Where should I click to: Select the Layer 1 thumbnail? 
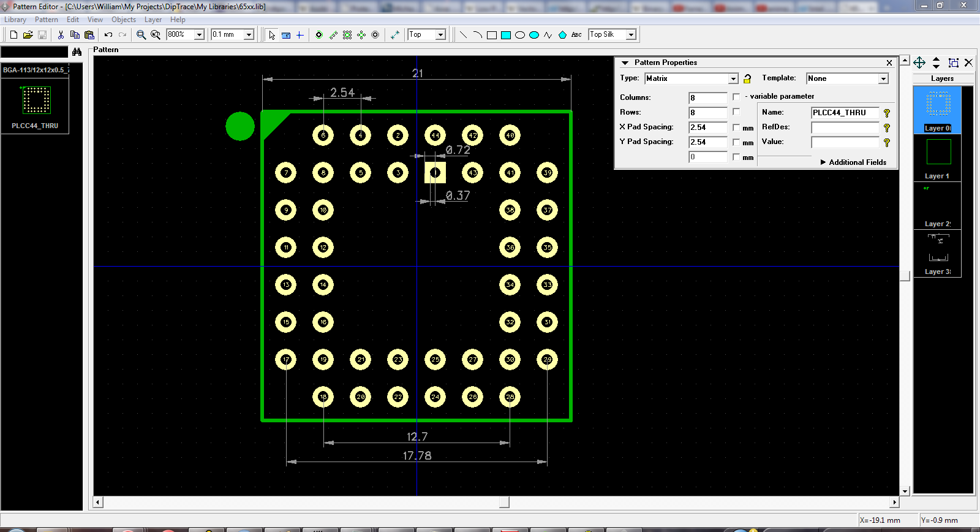click(938, 152)
